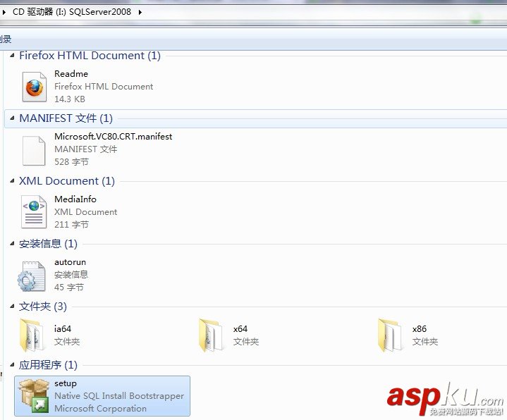Open the Readme Firefox HTML file icon

tap(35, 87)
